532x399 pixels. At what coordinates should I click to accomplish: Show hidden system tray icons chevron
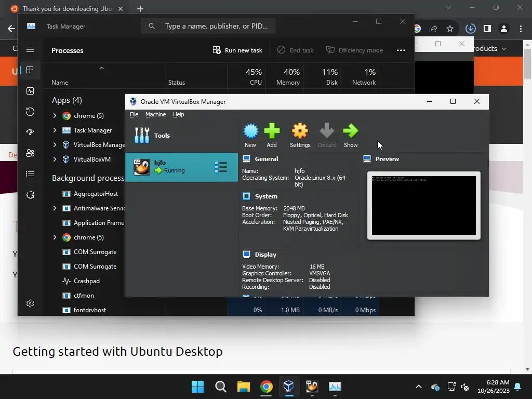click(x=419, y=387)
